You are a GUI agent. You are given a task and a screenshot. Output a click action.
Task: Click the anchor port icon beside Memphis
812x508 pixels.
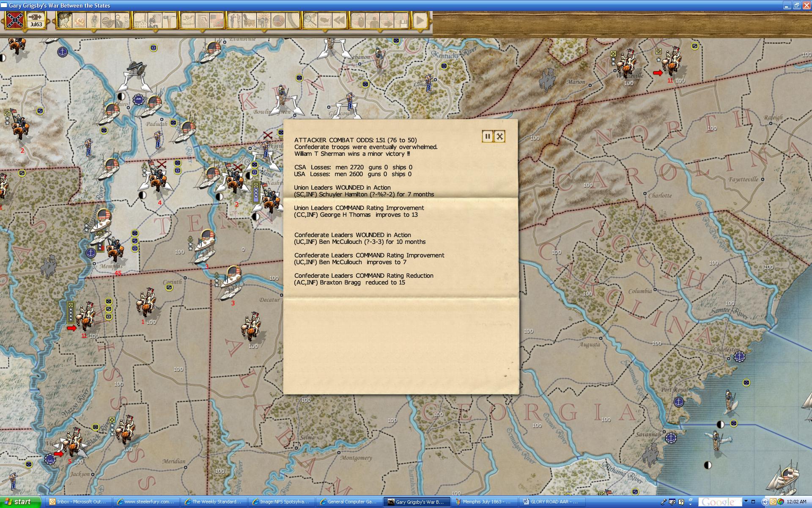[x=91, y=253]
